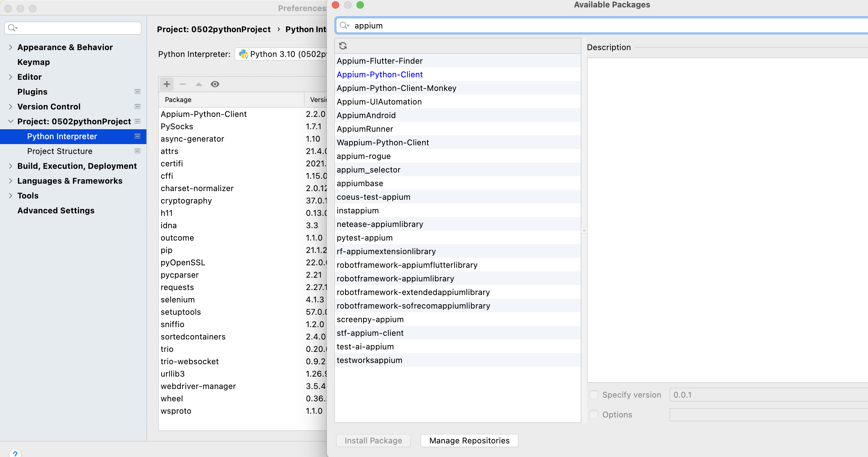The image size is (868, 457).
Task: Collapse Project: 0502pythonProject section
Action: click(11, 122)
